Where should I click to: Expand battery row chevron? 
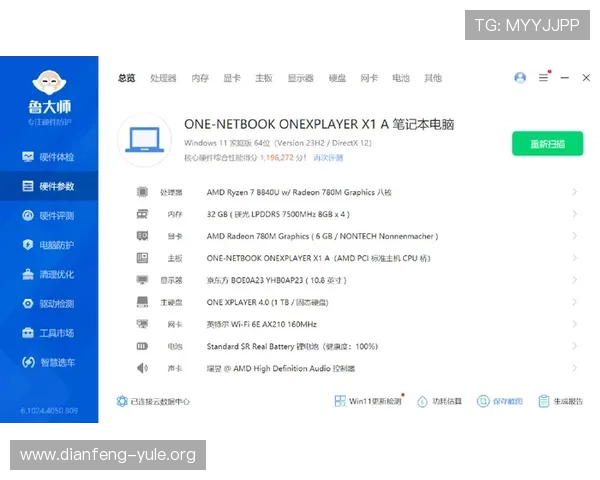click(574, 346)
